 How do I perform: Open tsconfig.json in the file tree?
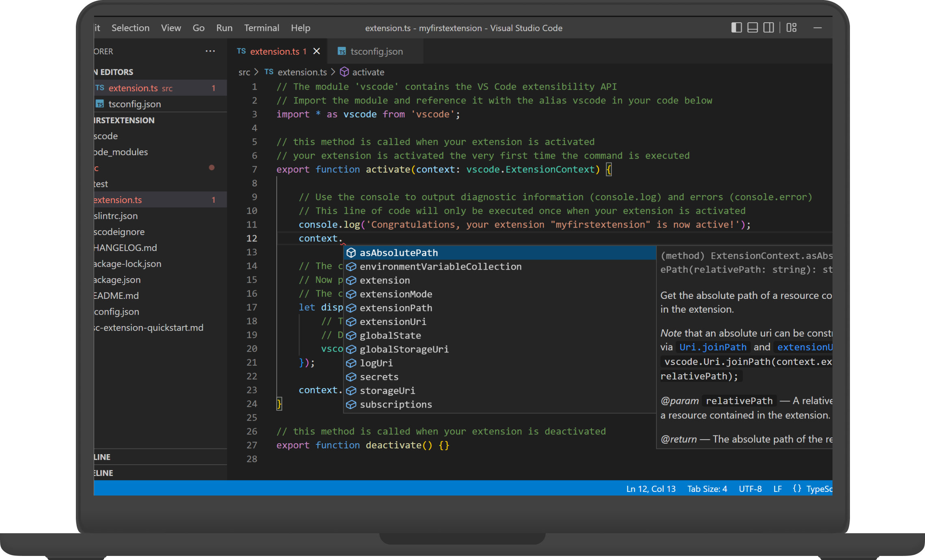click(160, 312)
